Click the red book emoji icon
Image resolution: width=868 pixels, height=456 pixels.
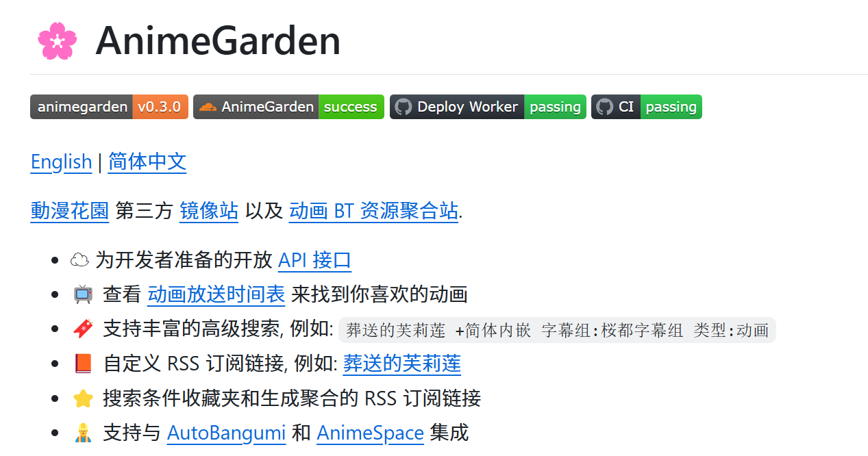[83, 364]
